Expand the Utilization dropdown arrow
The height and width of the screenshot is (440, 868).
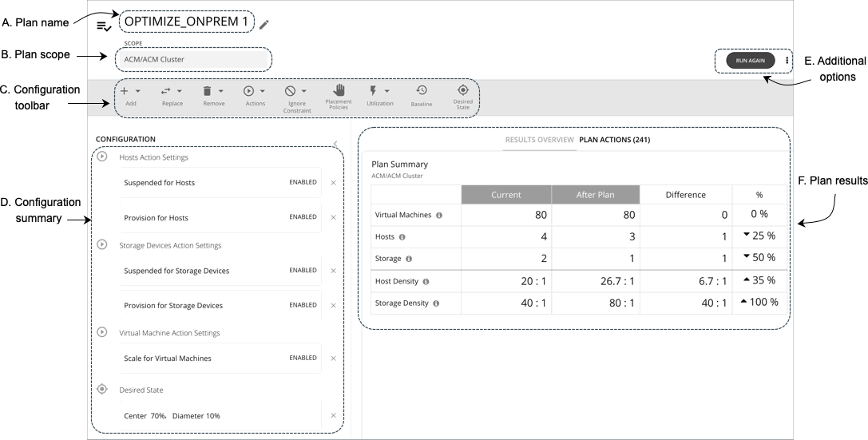pyautogui.click(x=387, y=91)
